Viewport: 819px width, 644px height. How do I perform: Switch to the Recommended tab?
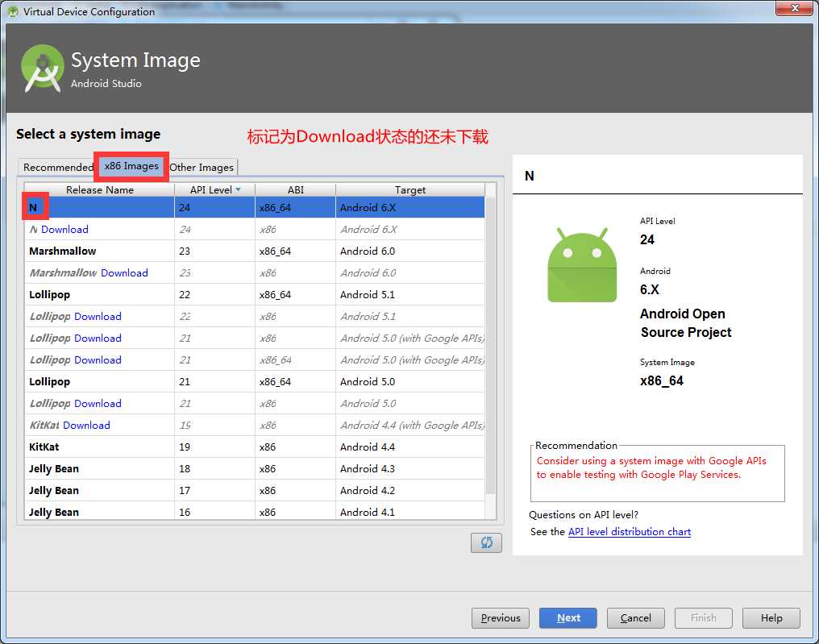pyautogui.click(x=58, y=167)
